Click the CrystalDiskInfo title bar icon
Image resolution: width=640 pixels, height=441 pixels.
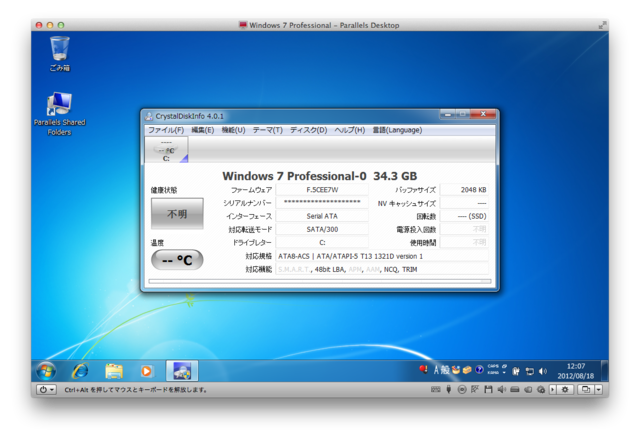pyautogui.click(x=149, y=116)
